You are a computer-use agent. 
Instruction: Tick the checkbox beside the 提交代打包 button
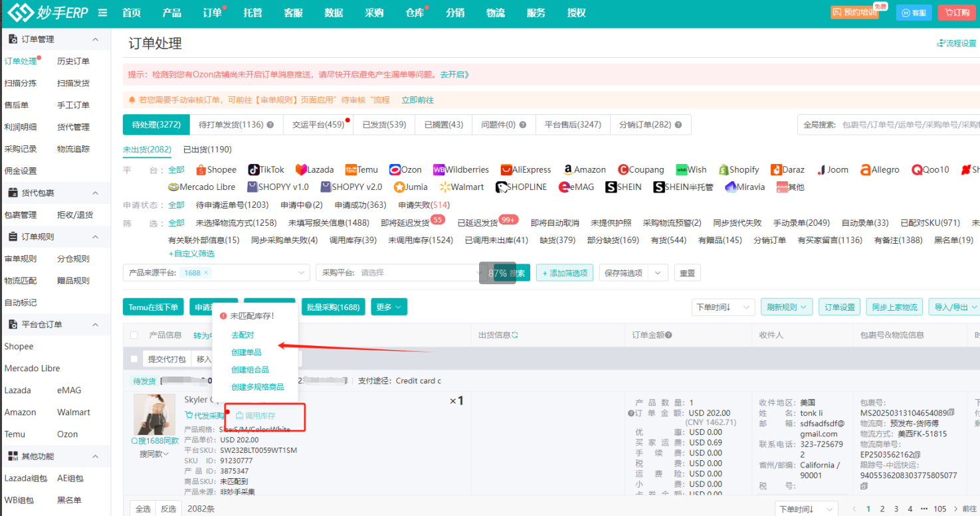click(x=134, y=359)
